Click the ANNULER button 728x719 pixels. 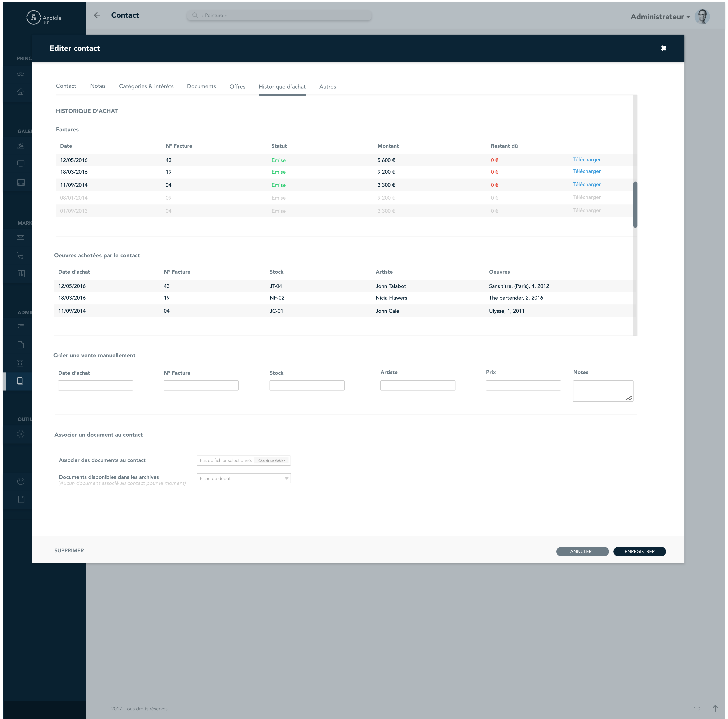tap(582, 551)
